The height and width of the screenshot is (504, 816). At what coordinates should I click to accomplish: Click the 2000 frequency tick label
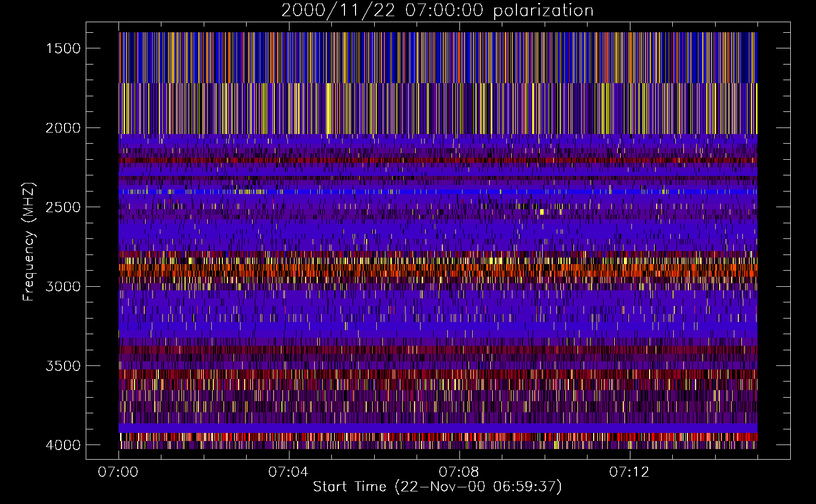[x=63, y=128]
